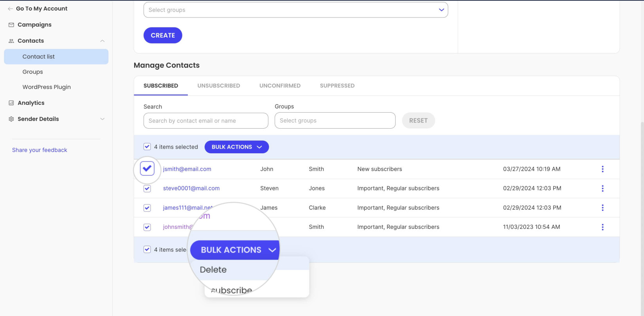Click the back arrow beside Go To My Account

[11, 9]
